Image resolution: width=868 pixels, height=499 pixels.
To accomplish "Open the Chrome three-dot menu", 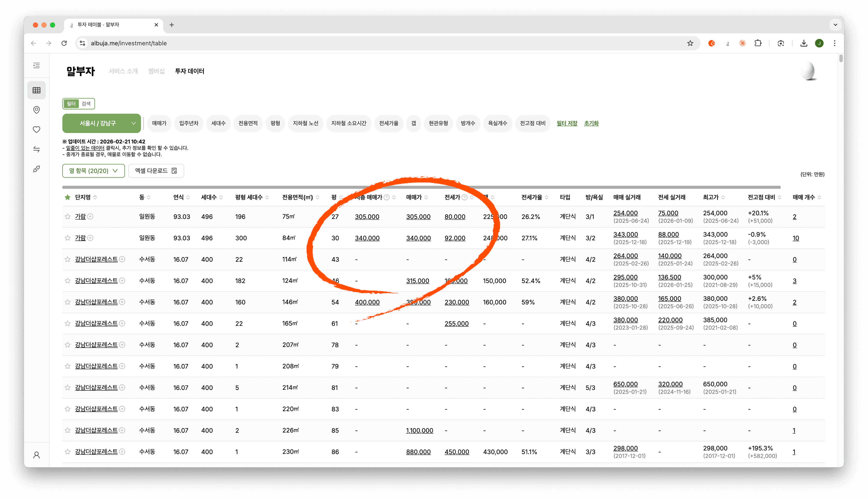I will point(835,43).
